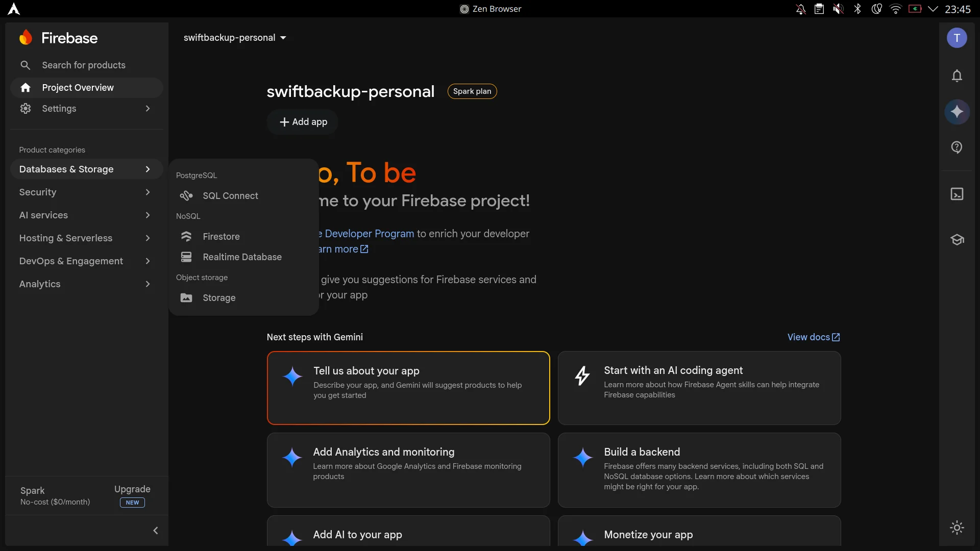This screenshot has height=551, width=980.
Task: Click the clipboard icon in system tray
Action: [x=819, y=9]
